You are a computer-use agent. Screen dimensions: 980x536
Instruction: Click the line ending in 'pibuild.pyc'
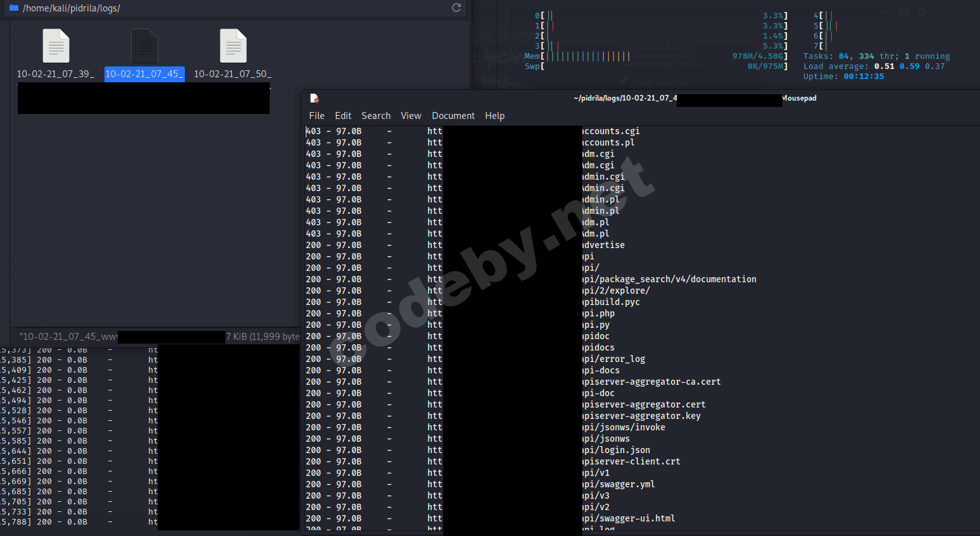click(472, 302)
